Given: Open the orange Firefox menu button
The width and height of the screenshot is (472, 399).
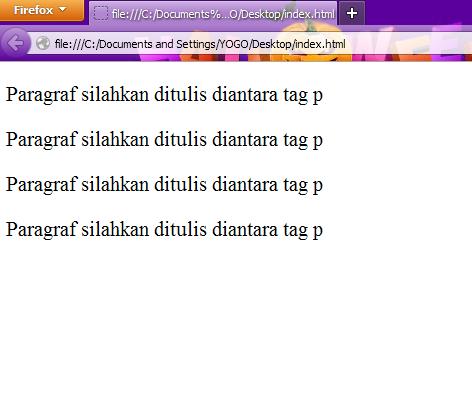Looking at the screenshot, I should (x=41, y=10).
